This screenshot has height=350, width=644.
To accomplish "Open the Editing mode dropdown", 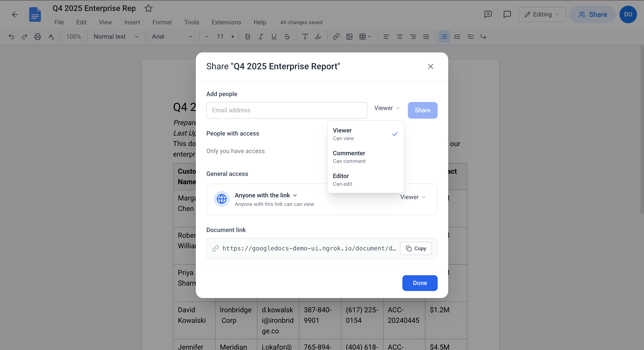I will click(x=542, y=14).
